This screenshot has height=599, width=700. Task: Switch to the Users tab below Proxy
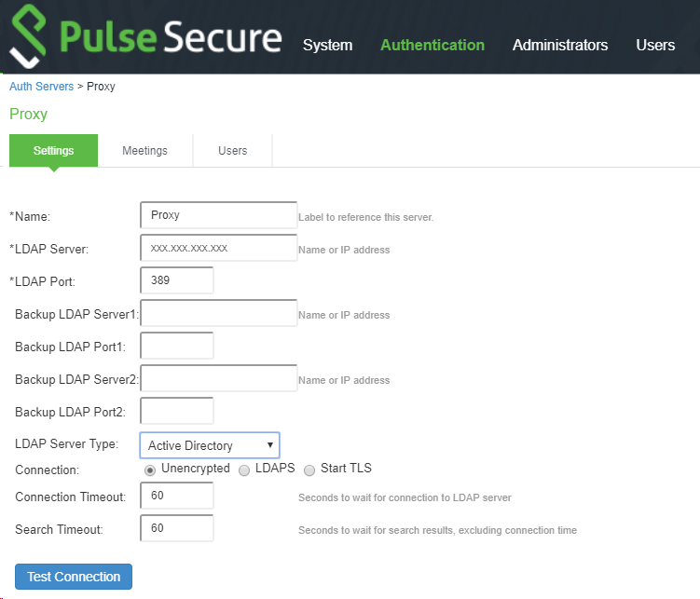coord(232,151)
